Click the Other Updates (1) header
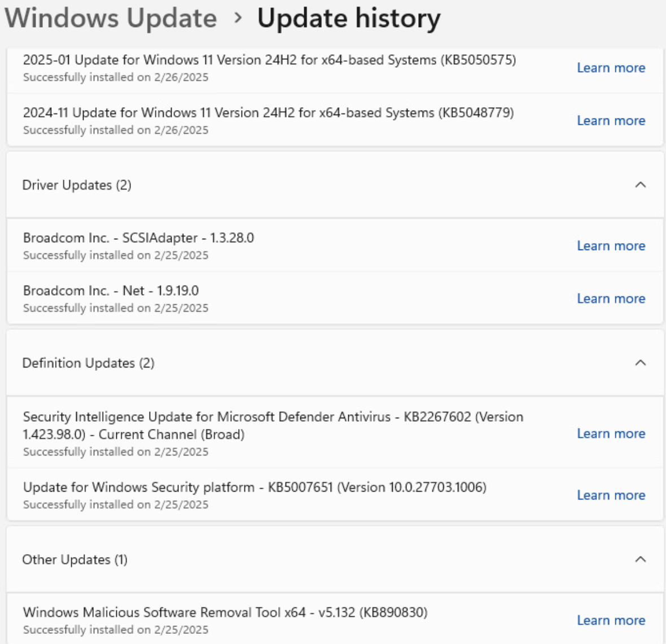Viewport: 666px width, 644px height. coord(75,559)
